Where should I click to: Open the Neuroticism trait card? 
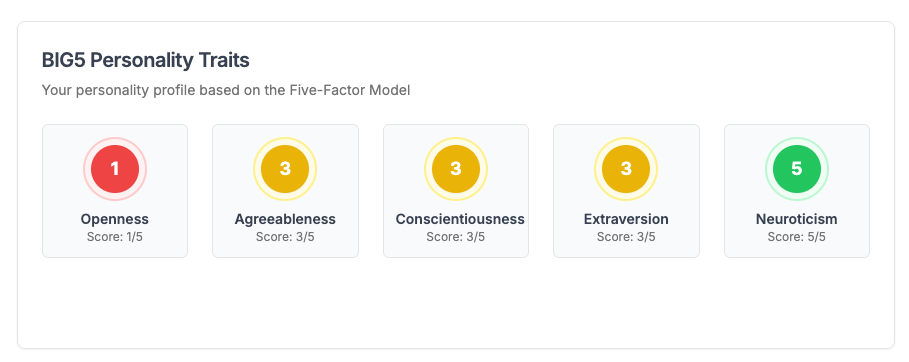click(797, 191)
